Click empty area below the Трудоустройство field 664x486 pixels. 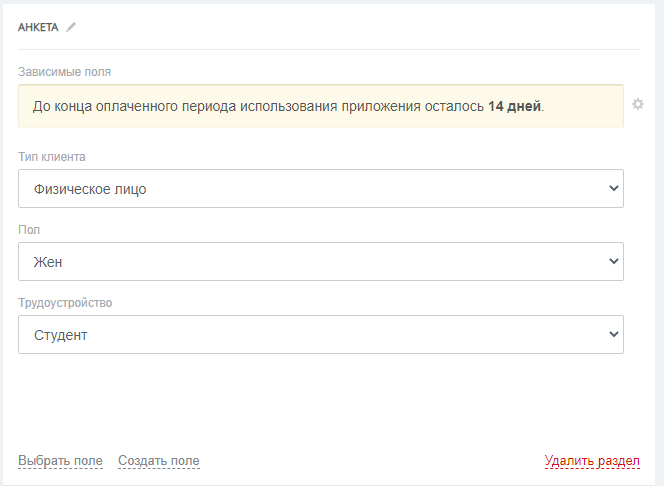click(x=320, y=400)
